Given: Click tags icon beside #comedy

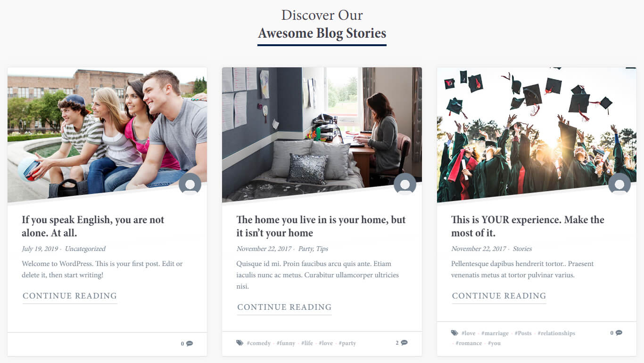Looking at the screenshot, I should pyautogui.click(x=240, y=343).
